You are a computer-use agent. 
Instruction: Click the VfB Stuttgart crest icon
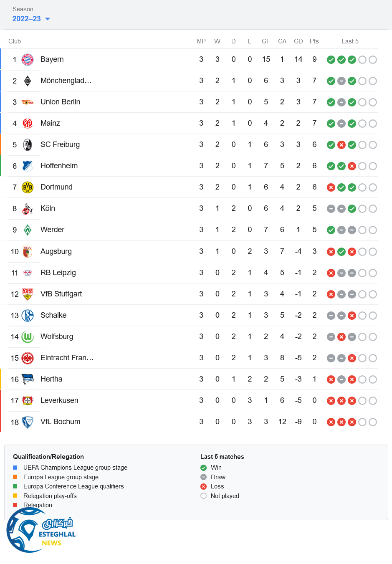[28, 294]
